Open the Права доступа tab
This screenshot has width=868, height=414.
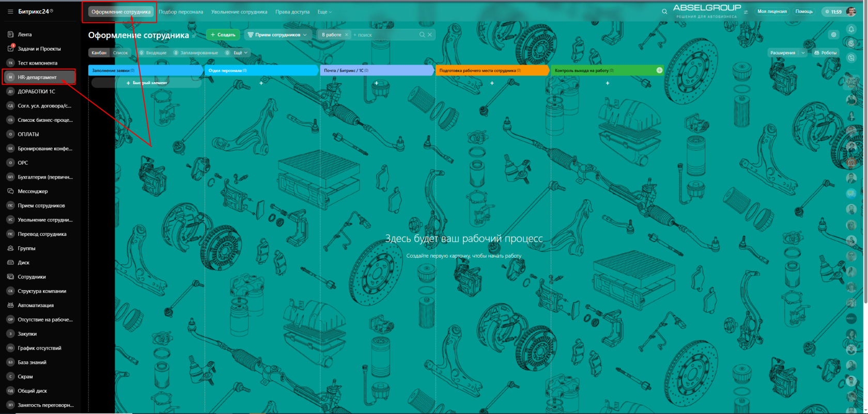pyautogui.click(x=292, y=12)
